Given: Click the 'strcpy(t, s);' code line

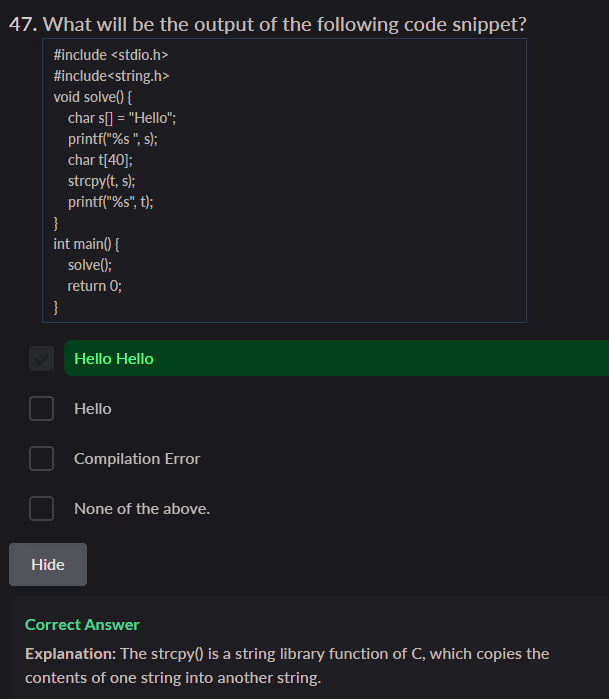Looking at the screenshot, I should tap(102, 181).
